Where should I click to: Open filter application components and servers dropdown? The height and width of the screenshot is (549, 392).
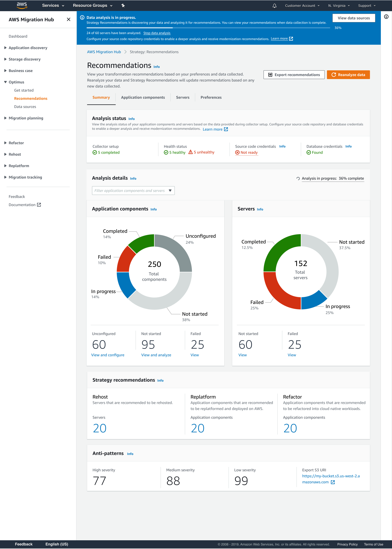[133, 190]
